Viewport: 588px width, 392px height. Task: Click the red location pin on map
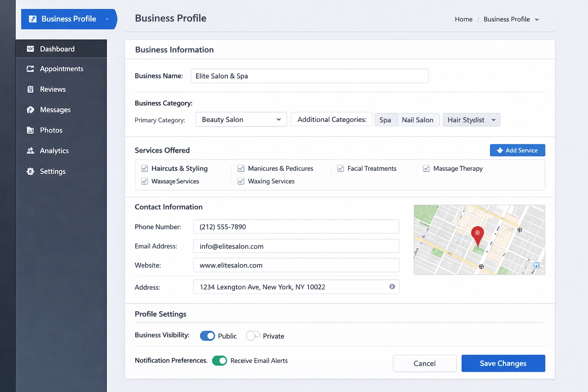[x=477, y=235]
